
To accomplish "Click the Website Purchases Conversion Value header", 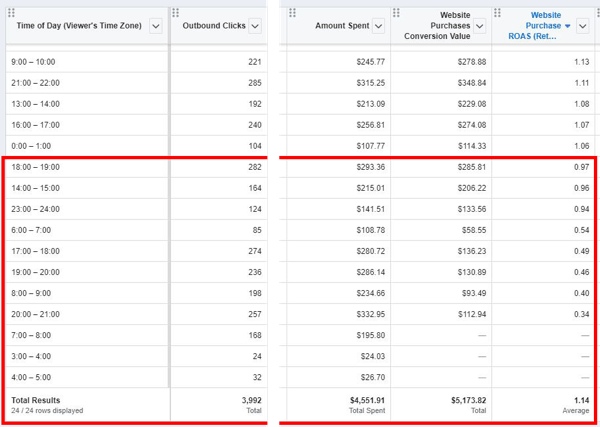I will tap(437, 26).
